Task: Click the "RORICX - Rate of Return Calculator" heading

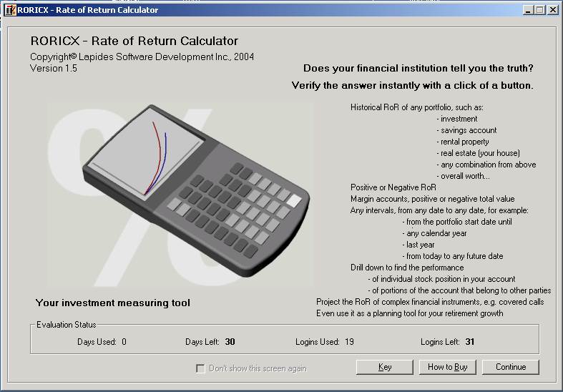Action: (x=134, y=41)
